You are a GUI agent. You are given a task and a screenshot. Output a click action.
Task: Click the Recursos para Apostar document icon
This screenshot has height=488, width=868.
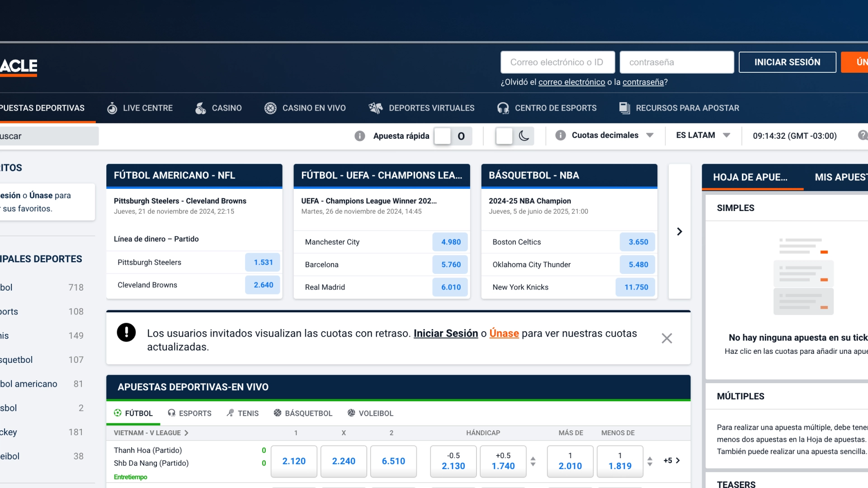pyautogui.click(x=624, y=108)
